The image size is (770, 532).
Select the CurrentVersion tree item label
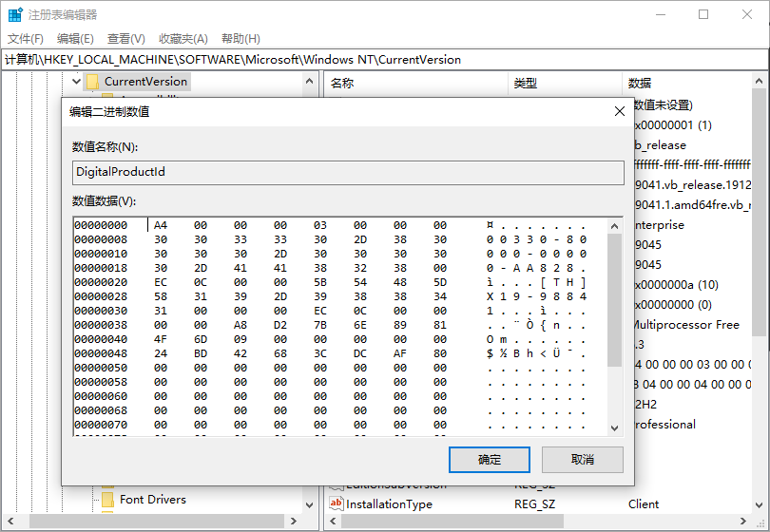[x=145, y=81]
